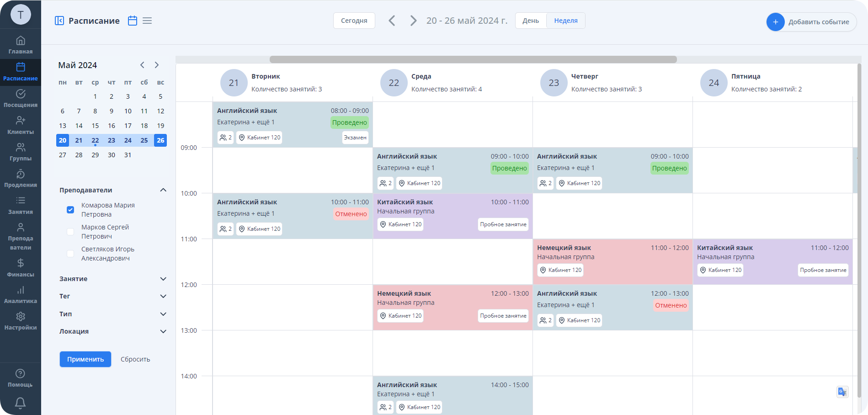
Task: Снять галочку с Комаровой Марии Петровны
Action: pos(70,210)
